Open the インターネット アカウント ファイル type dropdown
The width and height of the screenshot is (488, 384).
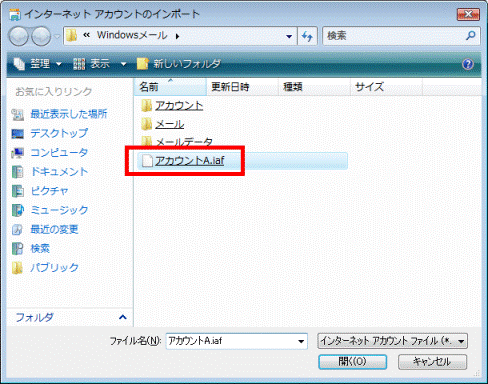point(393,341)
